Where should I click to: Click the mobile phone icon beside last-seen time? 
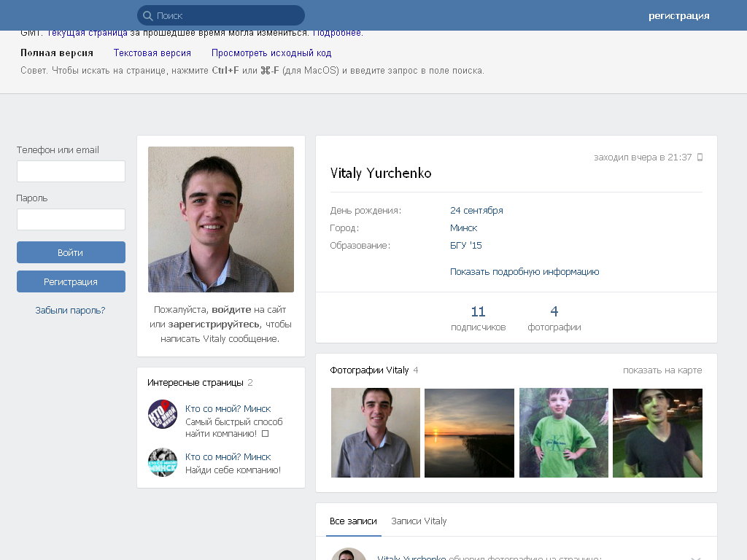pyautogui.click(x=700, y=157)
